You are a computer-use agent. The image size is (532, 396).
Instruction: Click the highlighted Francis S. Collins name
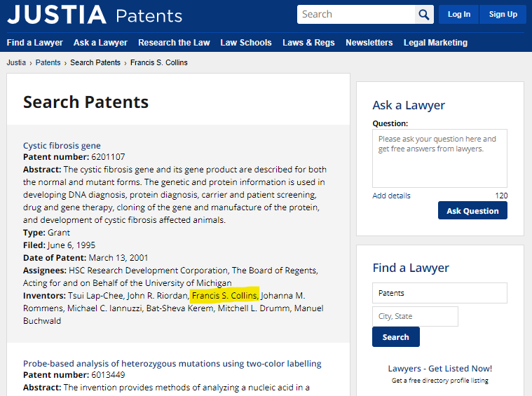(x=225, y=296)
